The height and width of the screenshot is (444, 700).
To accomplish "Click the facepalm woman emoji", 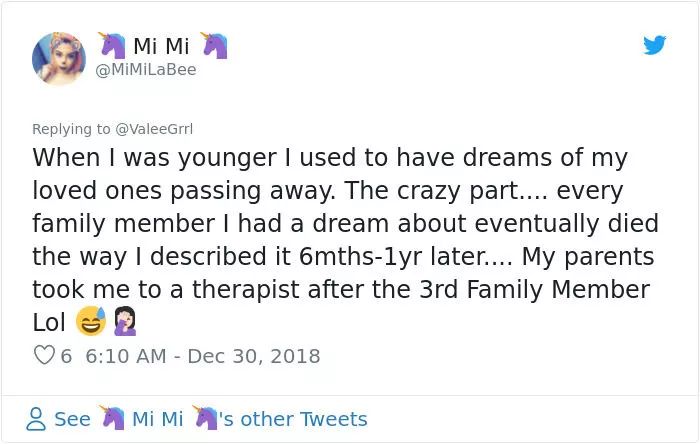I will click(125, 321).
